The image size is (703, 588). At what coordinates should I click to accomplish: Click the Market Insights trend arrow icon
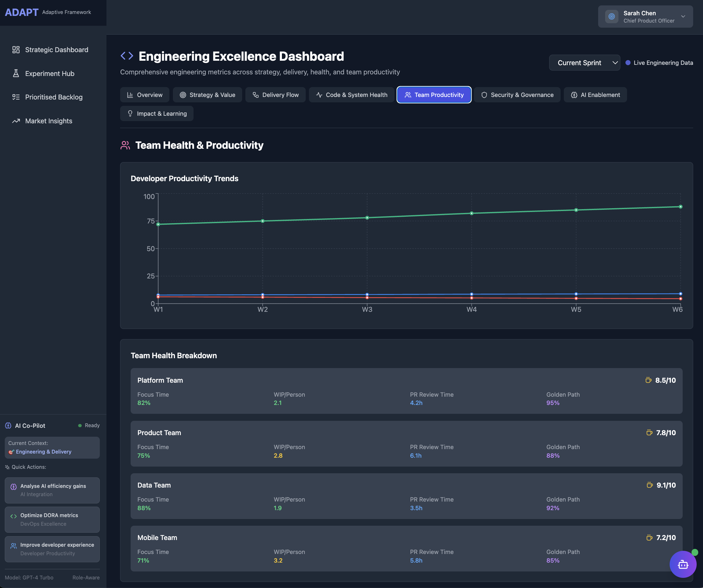tap(16, 121)
